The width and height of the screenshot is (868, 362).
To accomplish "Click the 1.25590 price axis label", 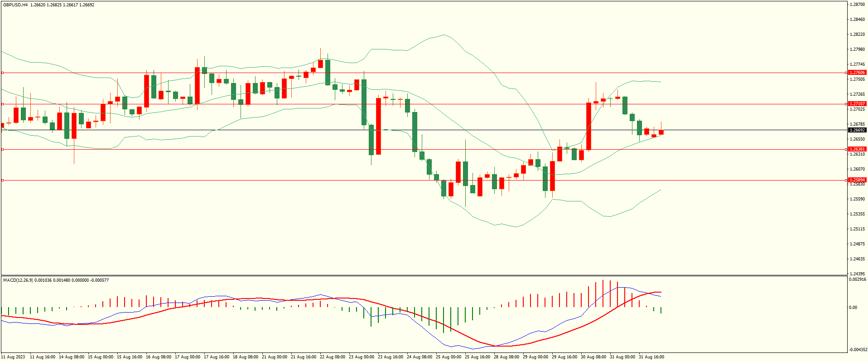I will (x=858, y=199).
